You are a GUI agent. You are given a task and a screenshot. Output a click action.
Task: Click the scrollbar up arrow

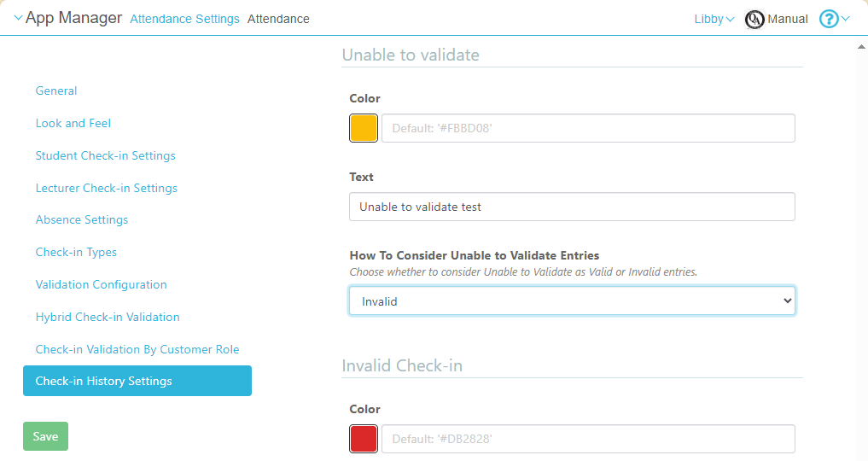tap(860, 47)
